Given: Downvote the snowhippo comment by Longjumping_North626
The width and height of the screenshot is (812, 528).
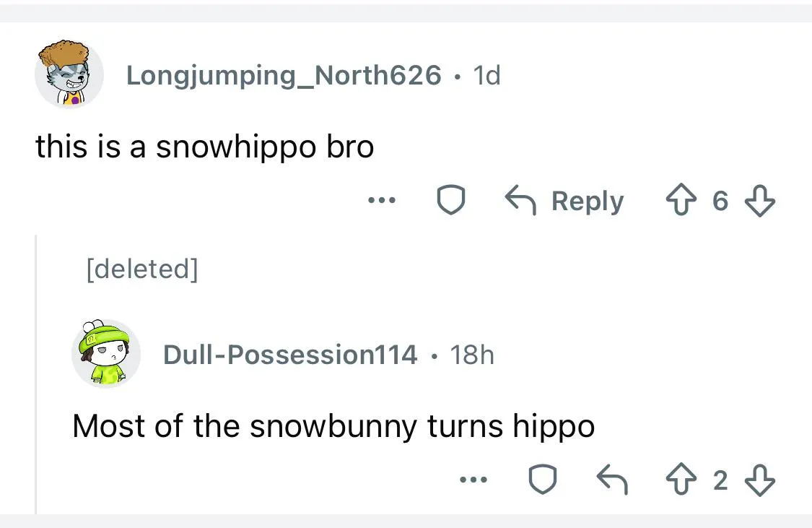Looking at the screenshot, I should pos(759,201).
